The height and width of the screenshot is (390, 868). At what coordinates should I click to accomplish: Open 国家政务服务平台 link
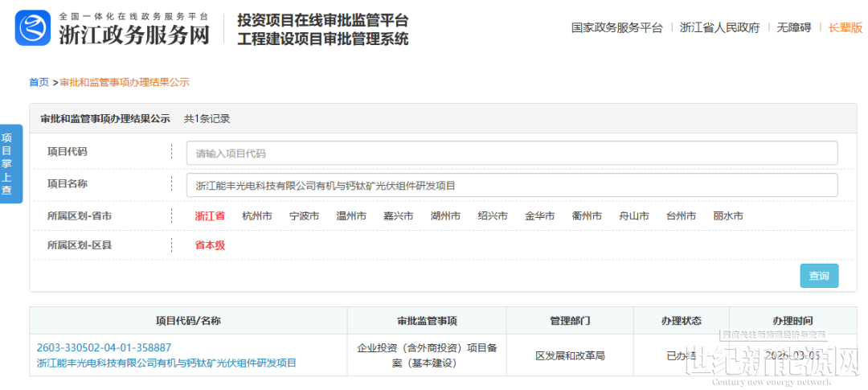(x=616, y=27)
